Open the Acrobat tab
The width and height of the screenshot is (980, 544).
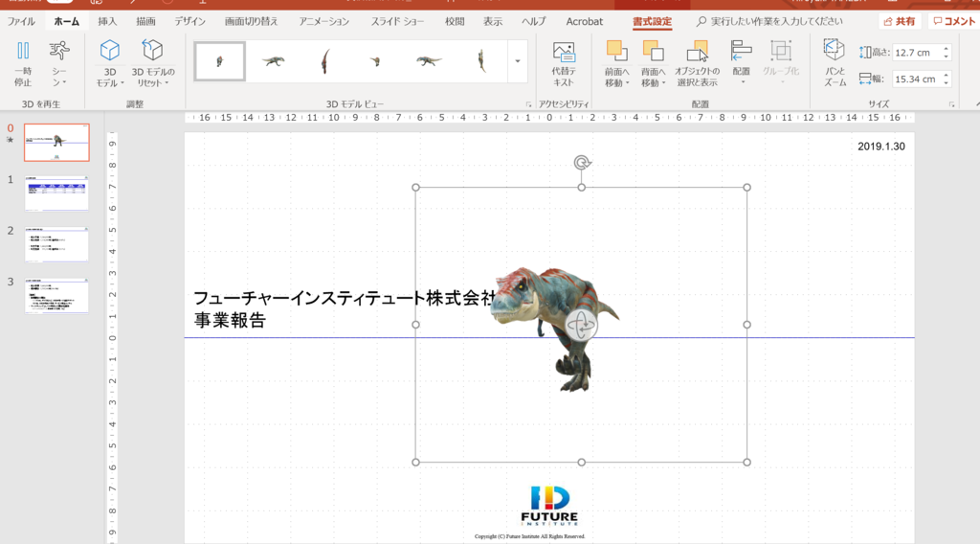pos(585,21)
